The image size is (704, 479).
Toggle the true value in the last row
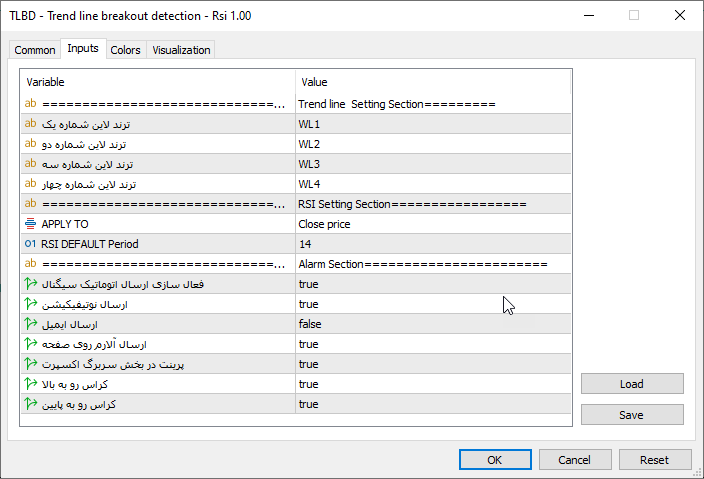coord(432,404)
